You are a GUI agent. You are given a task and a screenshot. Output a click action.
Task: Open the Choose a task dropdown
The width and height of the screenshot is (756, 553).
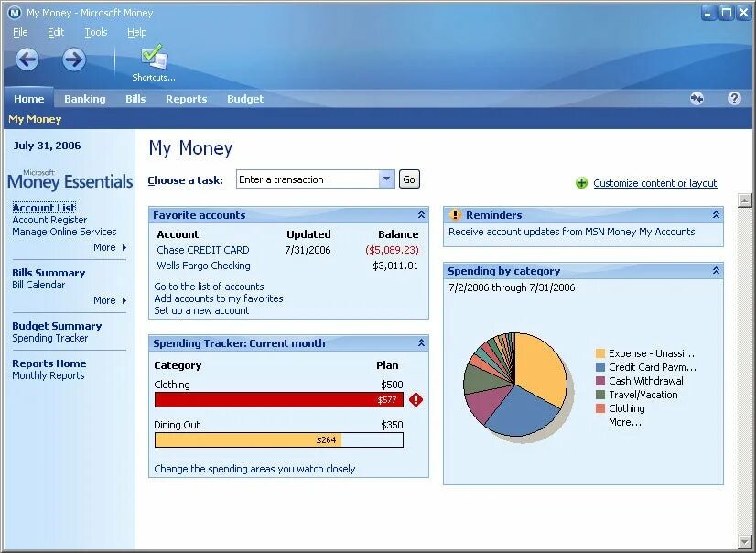[x=386, y=179]
